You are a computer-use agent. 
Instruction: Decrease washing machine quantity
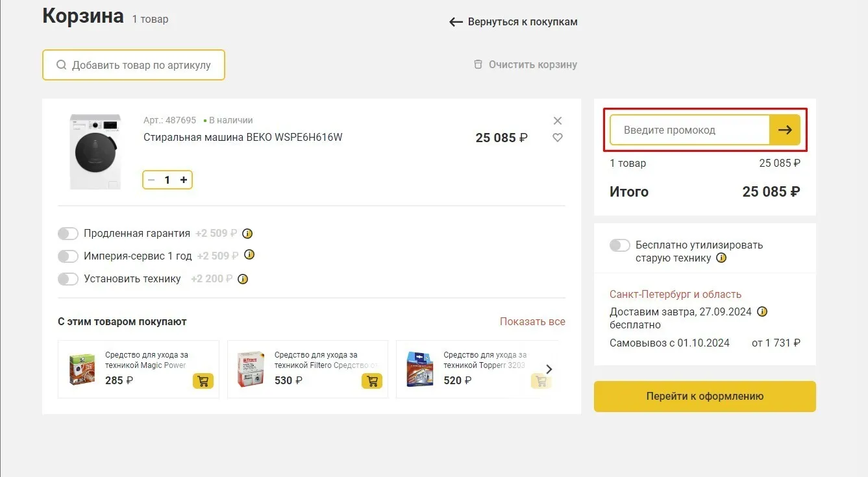tap(151, 180)
